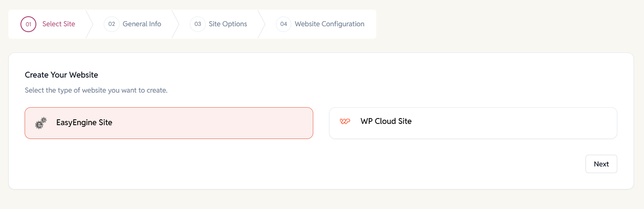The image size is (644, 209).
Task: Jump to the Site Options step label
Action: pos(228,24)
